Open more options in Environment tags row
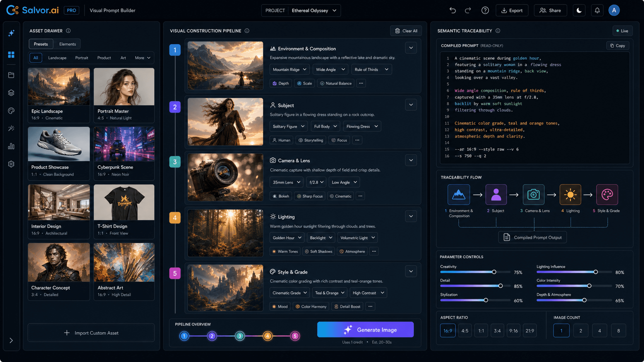644x362 pixels. [x=361, y=83]
